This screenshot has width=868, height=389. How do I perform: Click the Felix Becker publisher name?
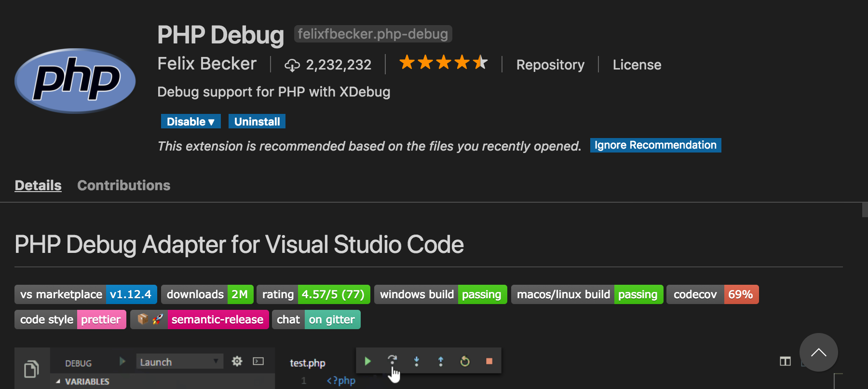click(207, 64)
